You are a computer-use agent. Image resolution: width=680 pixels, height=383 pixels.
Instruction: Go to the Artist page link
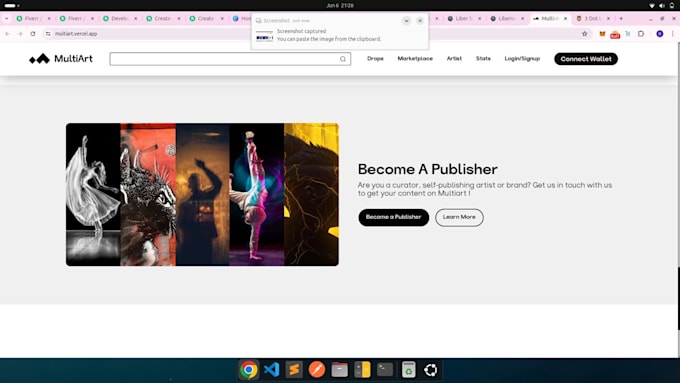pyautogui.click(x=454, y=59)
